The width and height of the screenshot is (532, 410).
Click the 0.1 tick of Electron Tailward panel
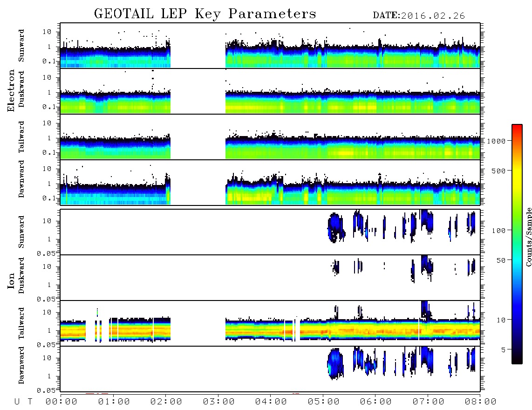click(x=49, y=153)
